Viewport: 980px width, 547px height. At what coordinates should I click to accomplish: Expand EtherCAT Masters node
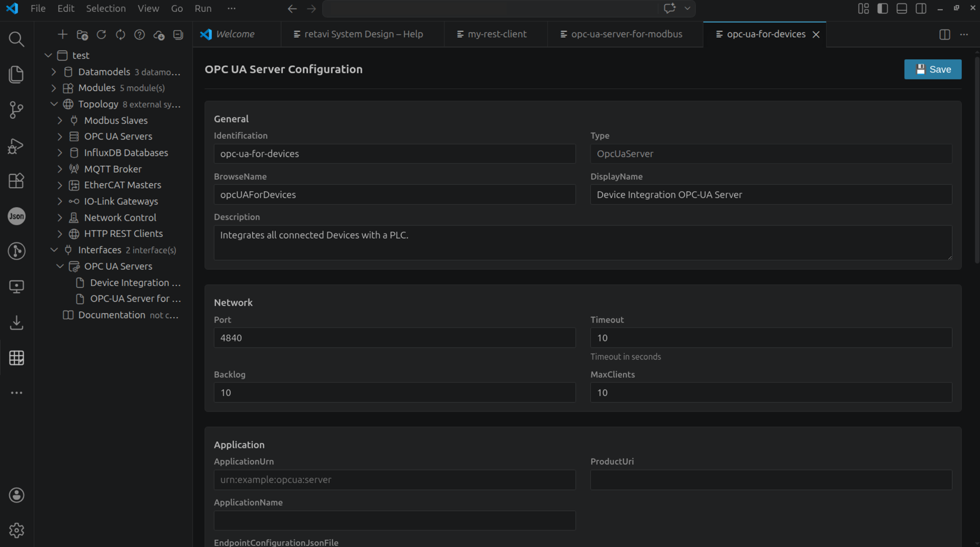60,185
